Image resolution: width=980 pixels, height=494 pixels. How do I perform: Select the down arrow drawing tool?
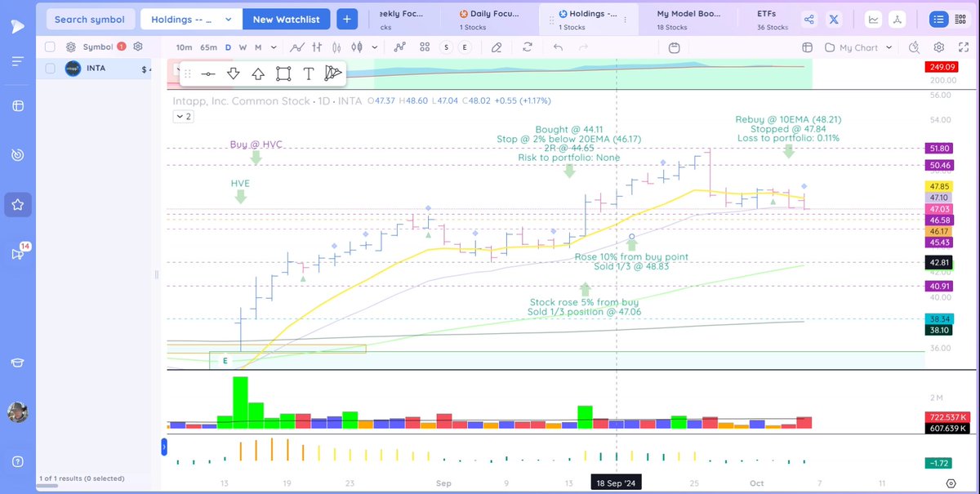coord(233,73)
